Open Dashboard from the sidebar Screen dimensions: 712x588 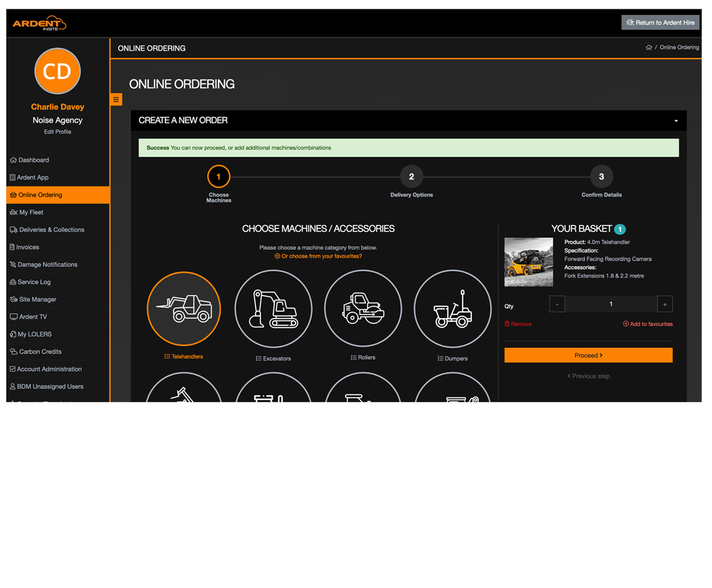pos(58,160)
